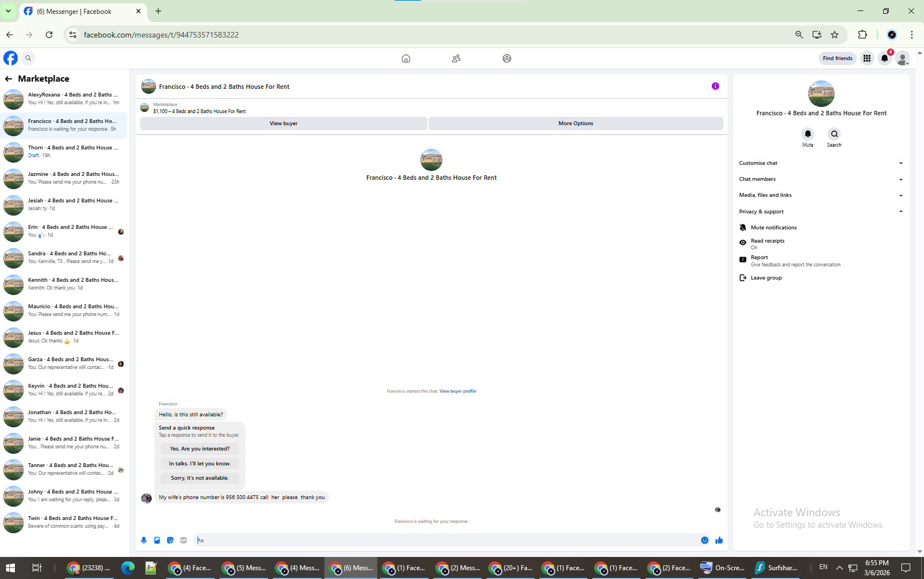Open Chrome three-dot menu

click(x=912, y=35)
